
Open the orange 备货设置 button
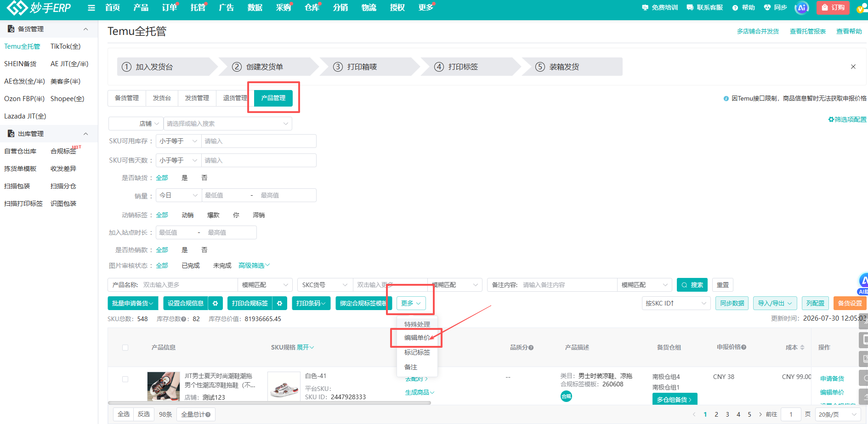click(x=850, y=303)
